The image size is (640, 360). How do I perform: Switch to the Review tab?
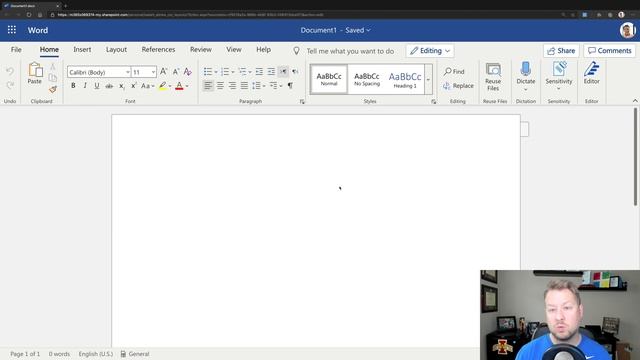point(201,49)
